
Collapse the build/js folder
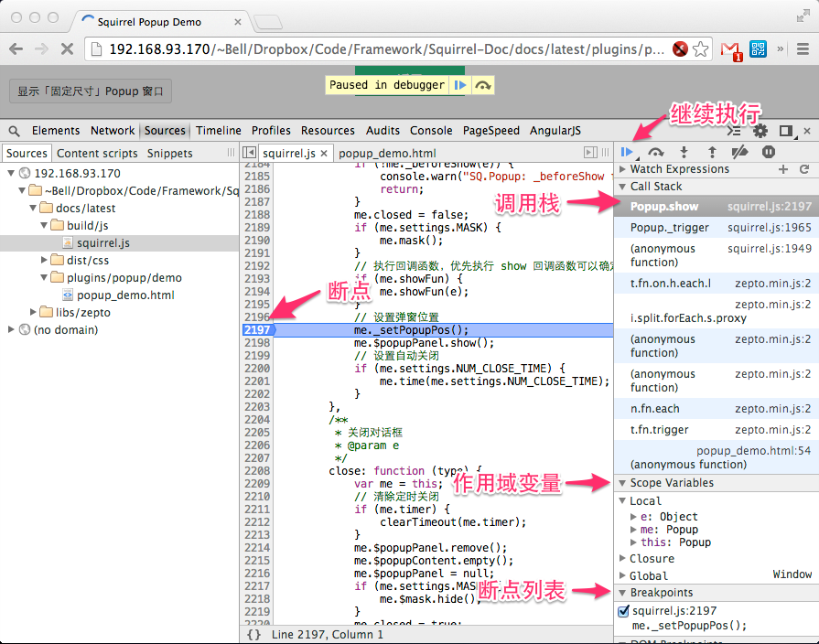pyautogui.click(x=44, y=225)
